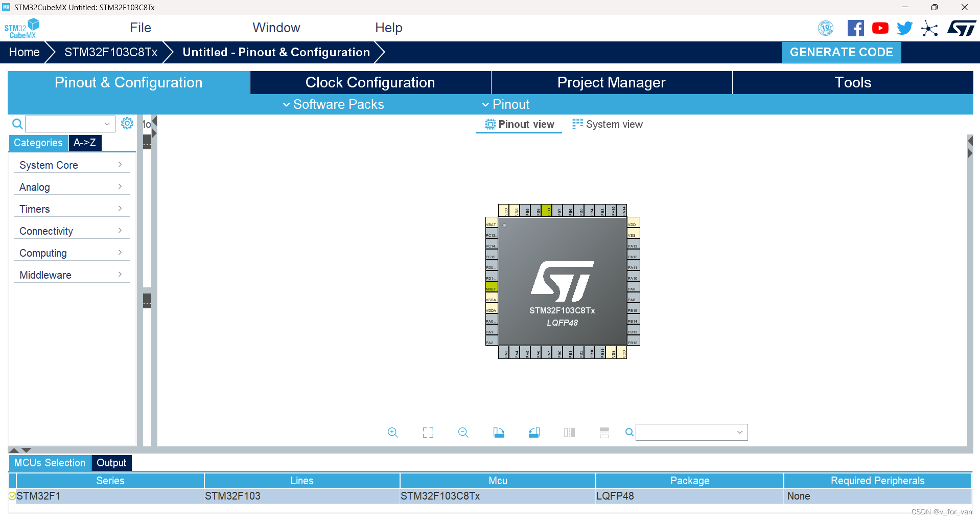Expand the Middleware category

[x=72, y=275]
